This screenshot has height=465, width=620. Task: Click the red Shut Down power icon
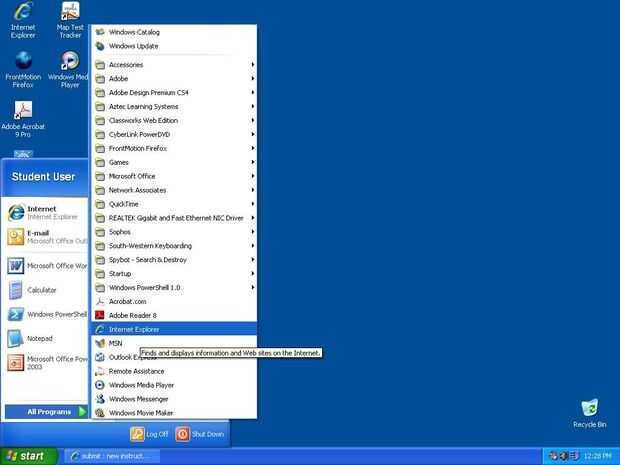coord(183,434)
